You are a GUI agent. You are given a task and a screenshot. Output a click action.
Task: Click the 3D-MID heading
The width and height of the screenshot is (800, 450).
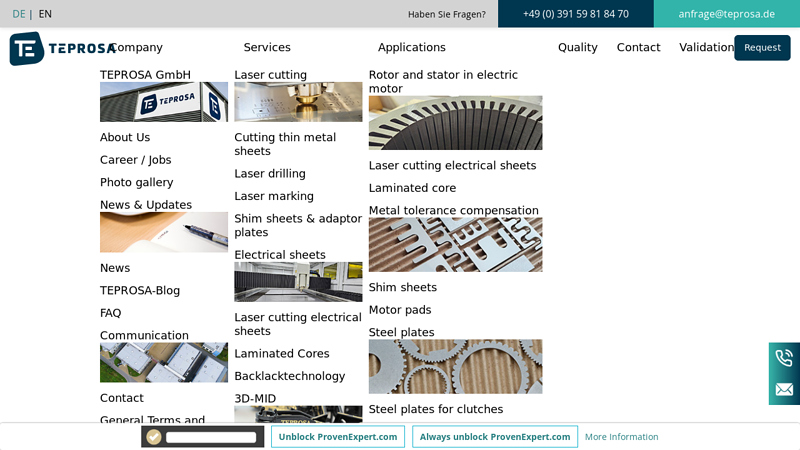tap(255, 398)
